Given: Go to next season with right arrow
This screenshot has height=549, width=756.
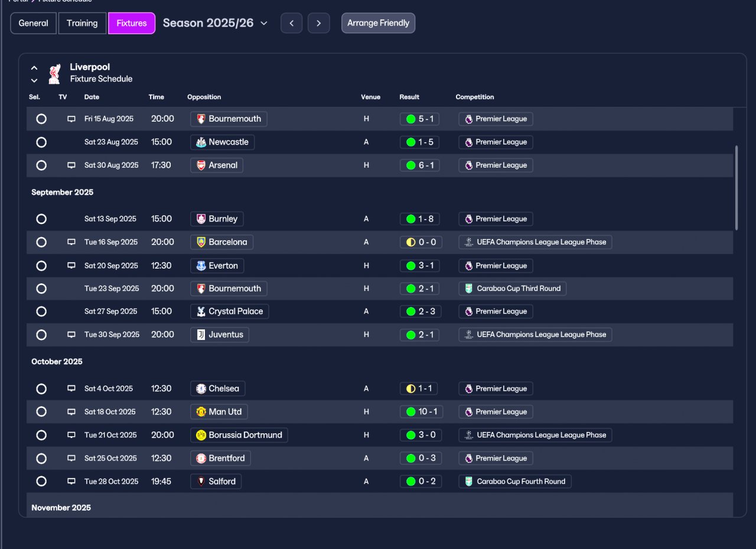Looking at the screenshot, I should [x=319, y=23].
